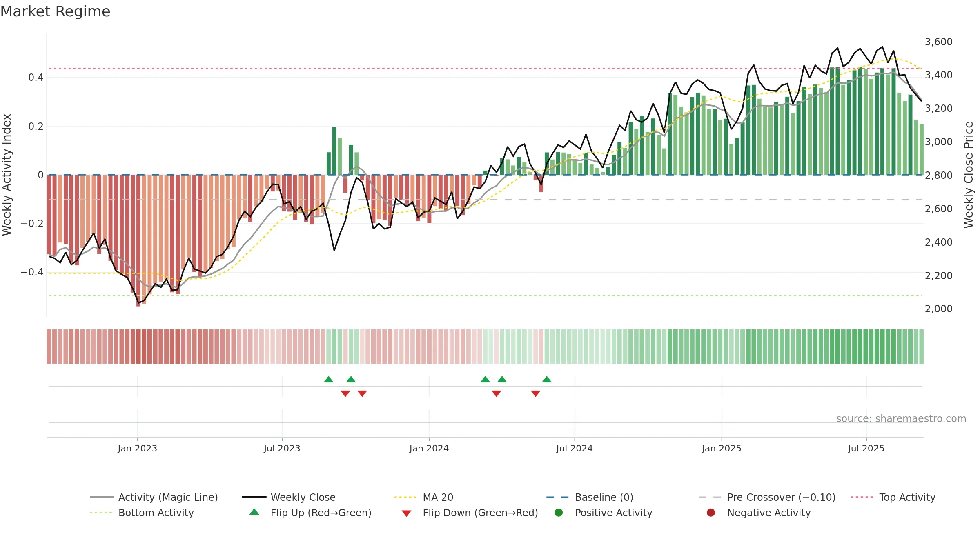Viewport: 980px width, 551px height.
Task: Toggle the Baseline (0) legend entry
Action: 590,497
